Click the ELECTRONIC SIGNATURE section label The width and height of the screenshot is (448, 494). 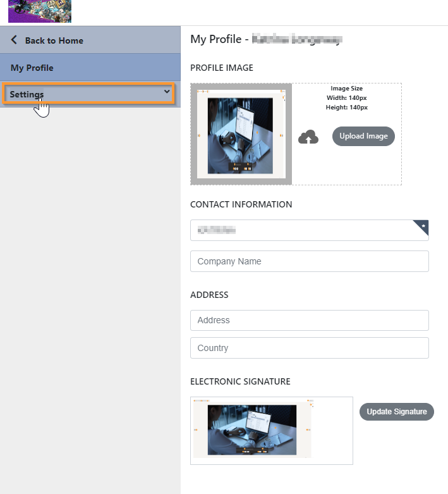tap(240, 381)
